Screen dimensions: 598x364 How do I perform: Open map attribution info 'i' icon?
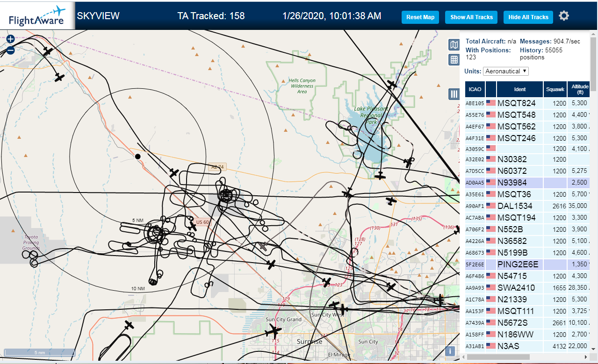pyautogui.click(x=450, y=351)
